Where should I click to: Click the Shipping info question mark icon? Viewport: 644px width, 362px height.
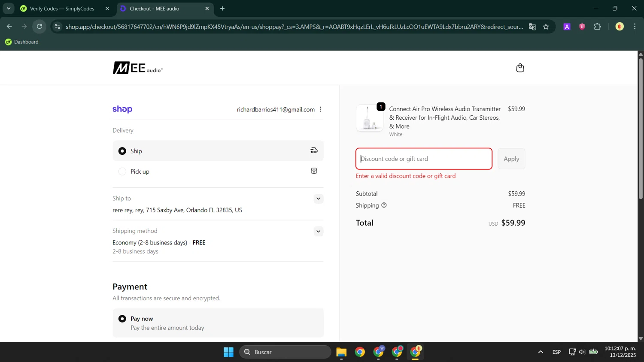(384, 205)
